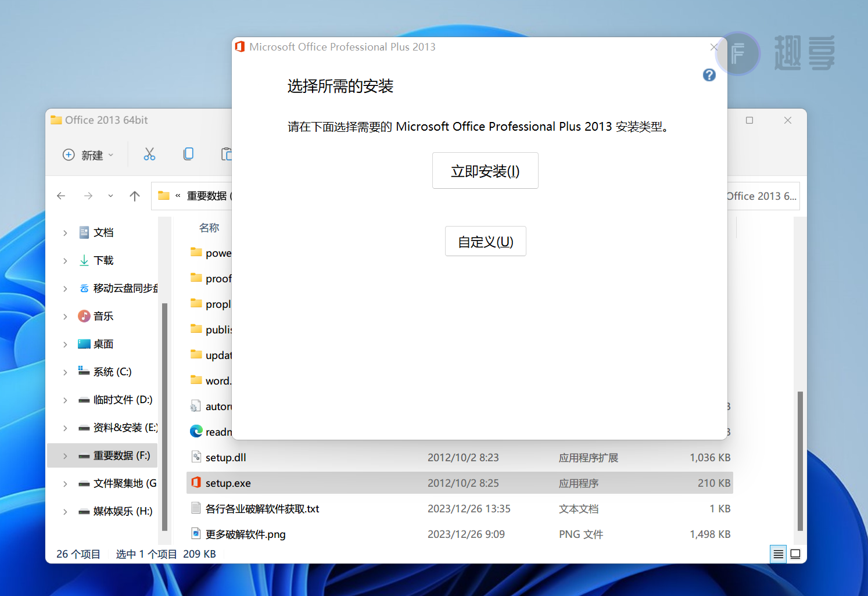Image resolution: width=868 pixels, height=596 pixels.
Task: Open recent locations chevron in Explorer navigation
Action: tap(110, 196)
